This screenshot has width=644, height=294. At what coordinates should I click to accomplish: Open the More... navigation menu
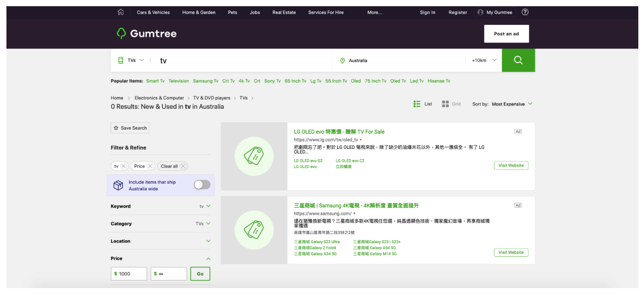(374, 12)
